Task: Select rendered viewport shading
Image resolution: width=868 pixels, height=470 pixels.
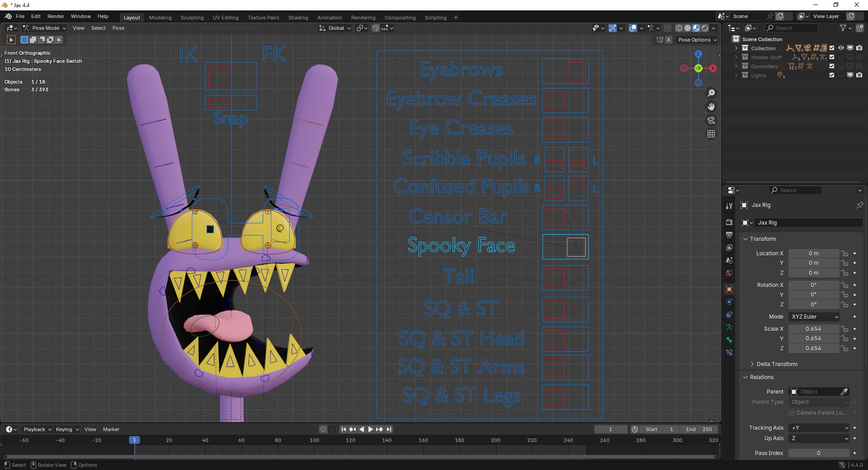Action: [705, 28]
